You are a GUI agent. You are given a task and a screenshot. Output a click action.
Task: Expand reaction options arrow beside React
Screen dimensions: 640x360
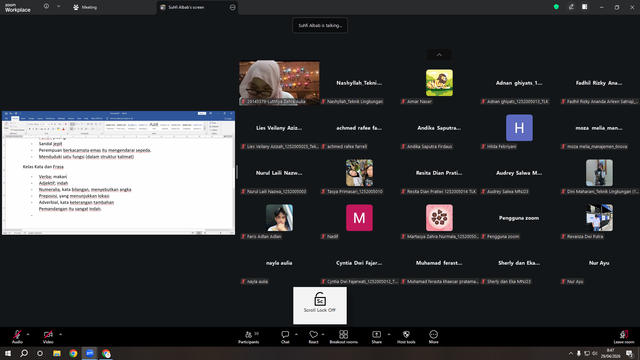click(x=323, y=334)
